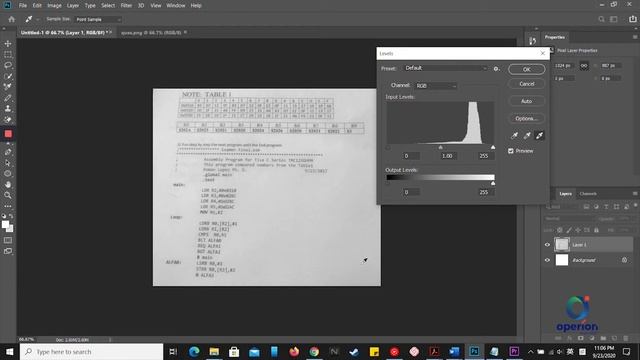Open the Search icon in options bar

pos(601,19)
